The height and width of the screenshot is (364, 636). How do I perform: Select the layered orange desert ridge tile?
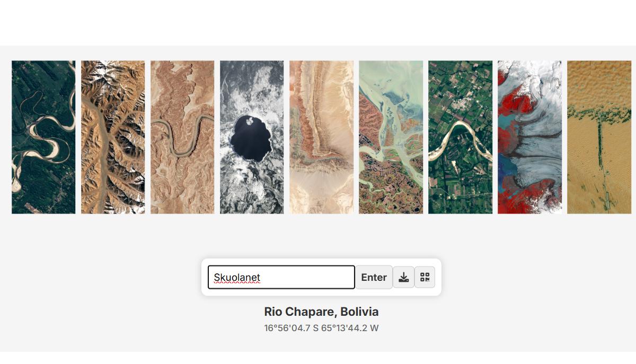point(321,137)
